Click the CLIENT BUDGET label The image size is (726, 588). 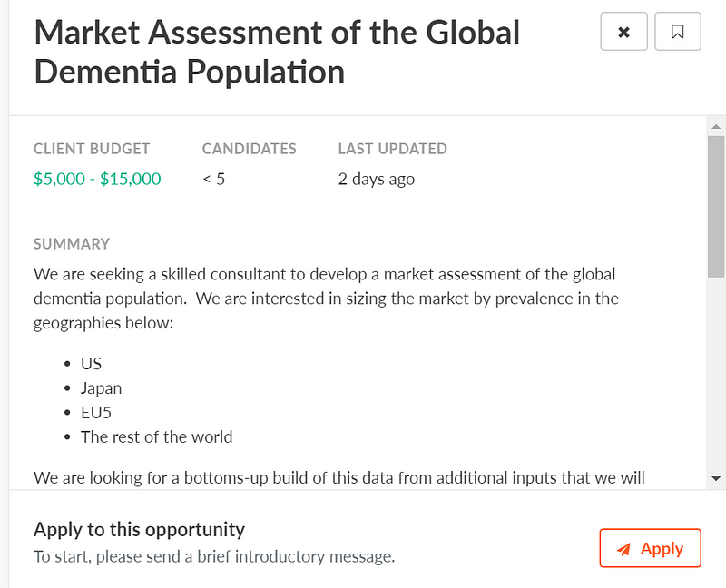(92, 149)
